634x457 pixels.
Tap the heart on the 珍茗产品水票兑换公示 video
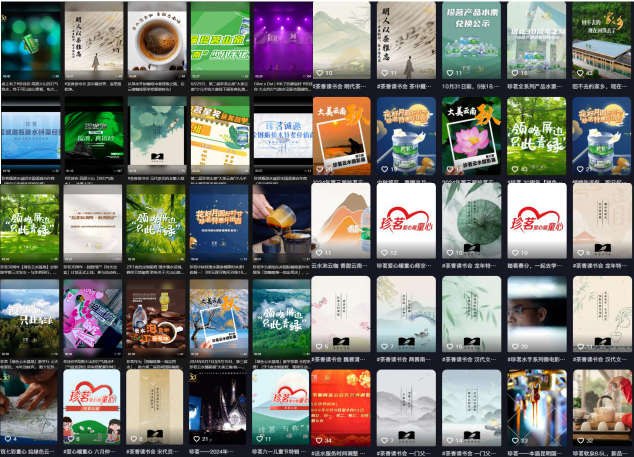pos(450,73)
